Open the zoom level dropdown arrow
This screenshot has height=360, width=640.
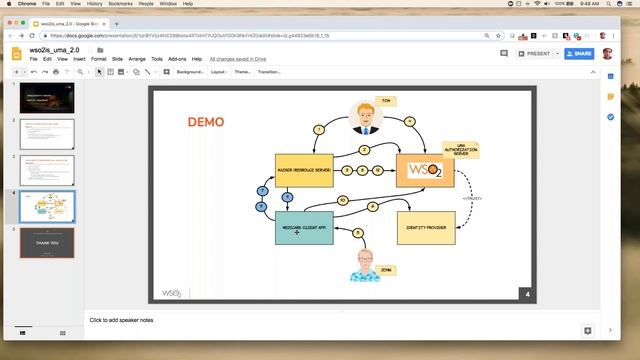coord(89,72)
